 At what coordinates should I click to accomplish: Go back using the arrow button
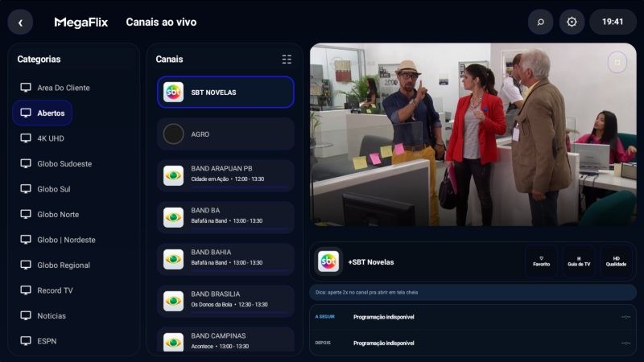click(20, 23)
